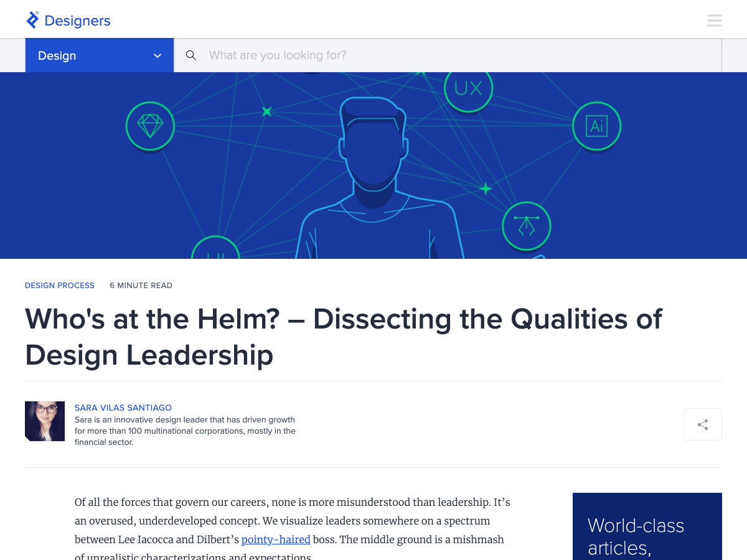Click the share icon button
The image size is (747, 560).
[703, 424]
